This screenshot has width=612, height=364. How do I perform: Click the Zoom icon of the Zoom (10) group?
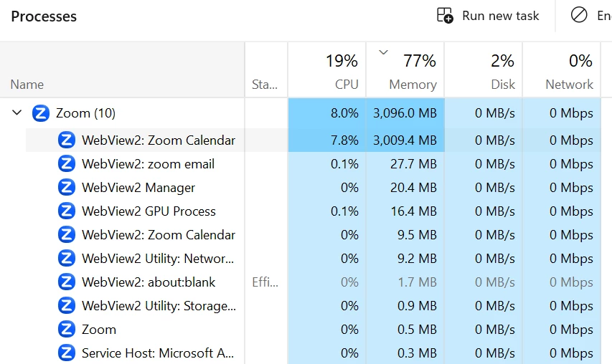point(41,113)
